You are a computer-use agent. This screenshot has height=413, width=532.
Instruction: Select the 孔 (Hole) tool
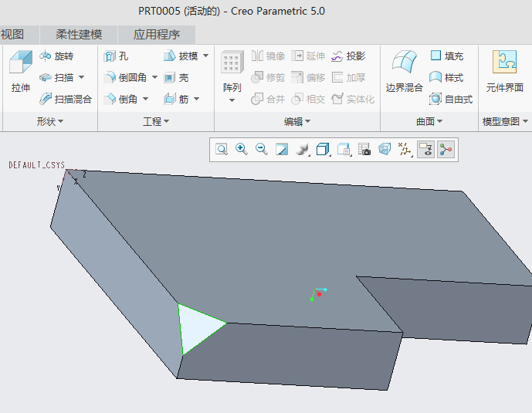pyautogui.click(x=116, y=56)
